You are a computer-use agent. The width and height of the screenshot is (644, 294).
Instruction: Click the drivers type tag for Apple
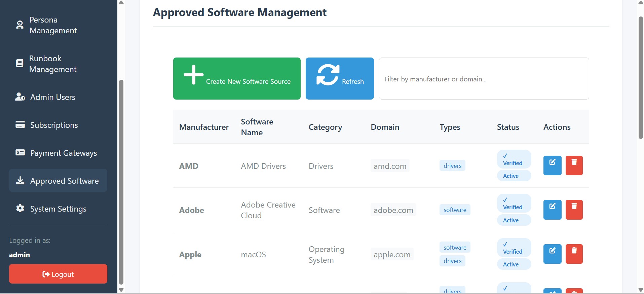click(x=452, y=261)
